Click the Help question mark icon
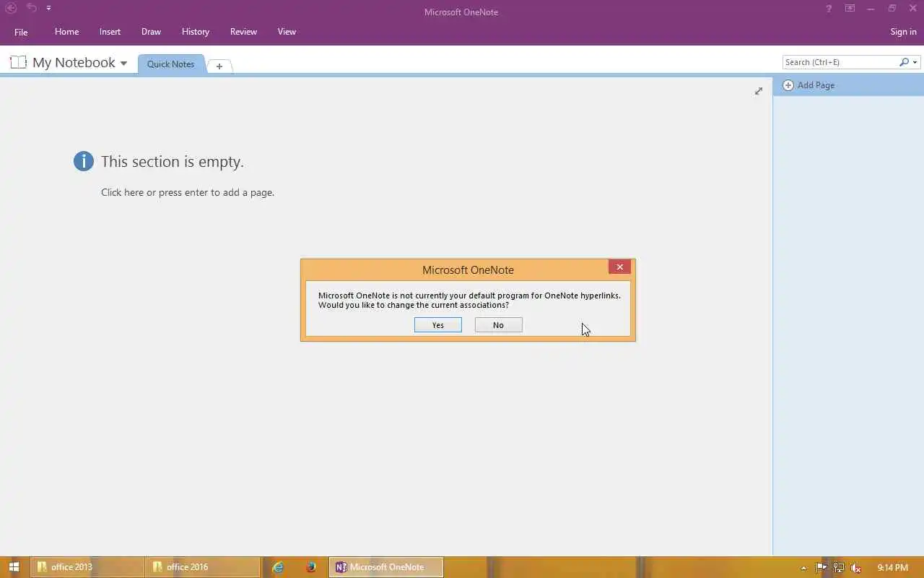The image size is (924, 578). 829,9
